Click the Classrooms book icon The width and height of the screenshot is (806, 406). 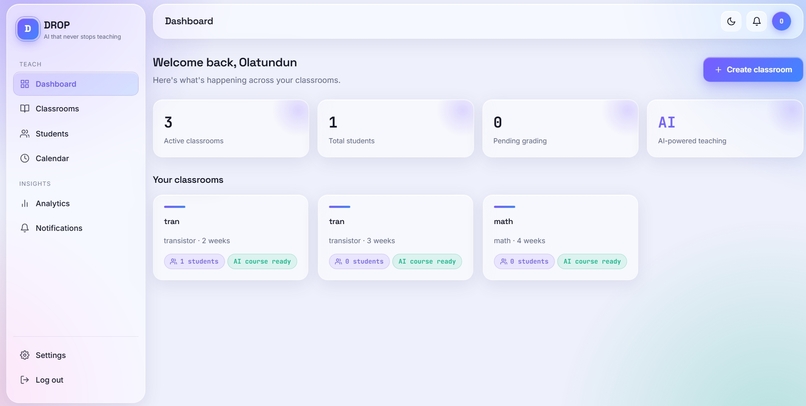tap(24, 108)
